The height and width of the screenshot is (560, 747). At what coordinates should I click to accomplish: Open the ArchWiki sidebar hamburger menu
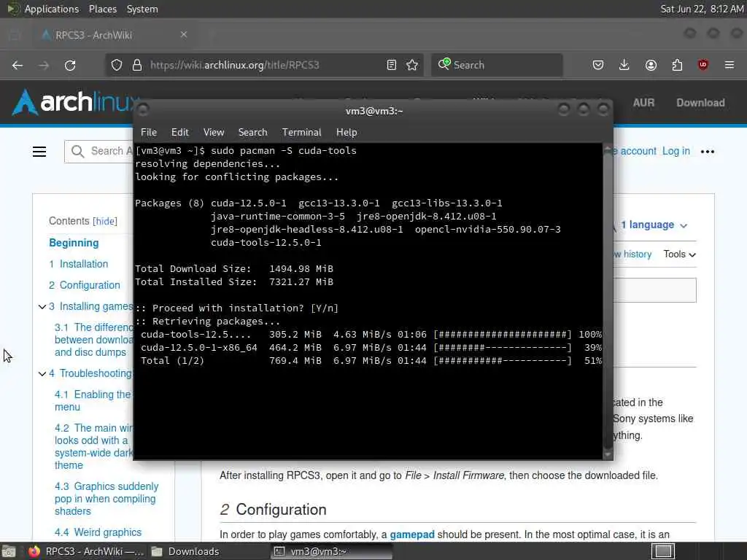[39, 152]
